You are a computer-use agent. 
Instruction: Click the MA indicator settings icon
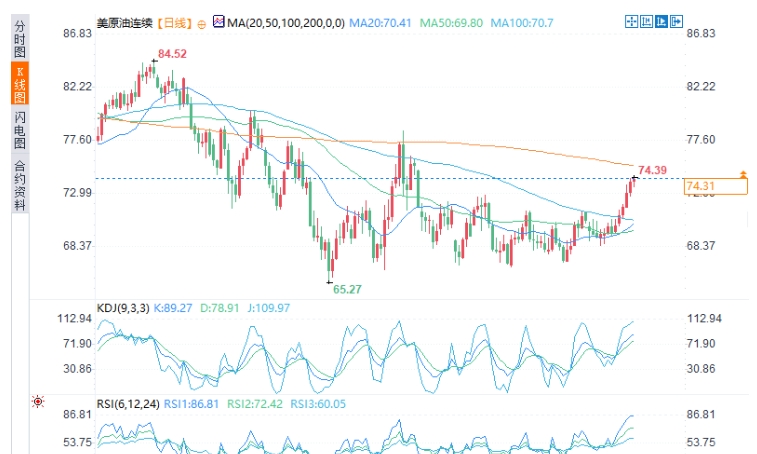click(x=219, y=22)
